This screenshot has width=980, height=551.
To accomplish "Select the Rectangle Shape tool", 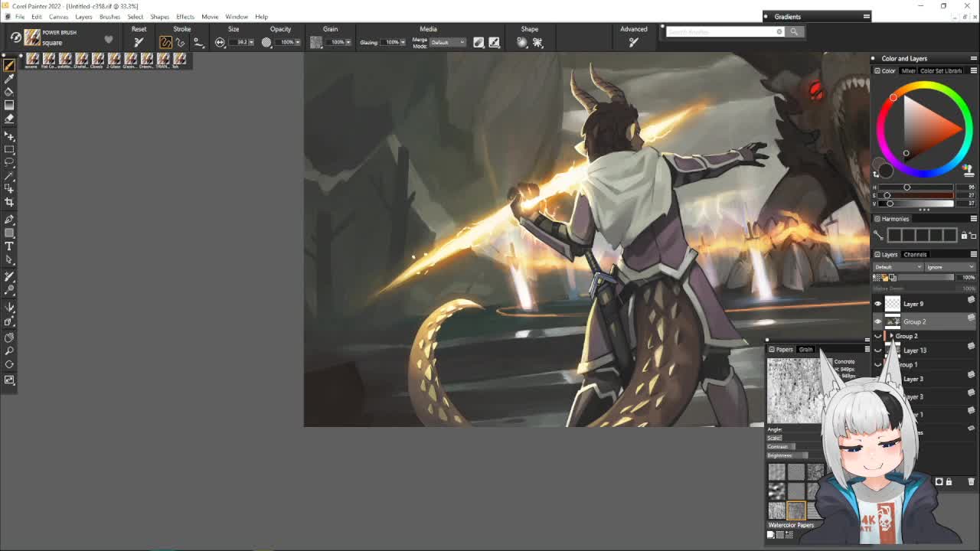I will click(9, 233).
